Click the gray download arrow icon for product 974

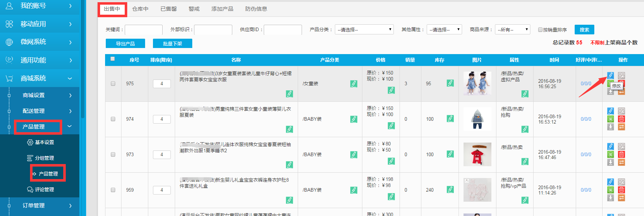[x=610, y=127]
